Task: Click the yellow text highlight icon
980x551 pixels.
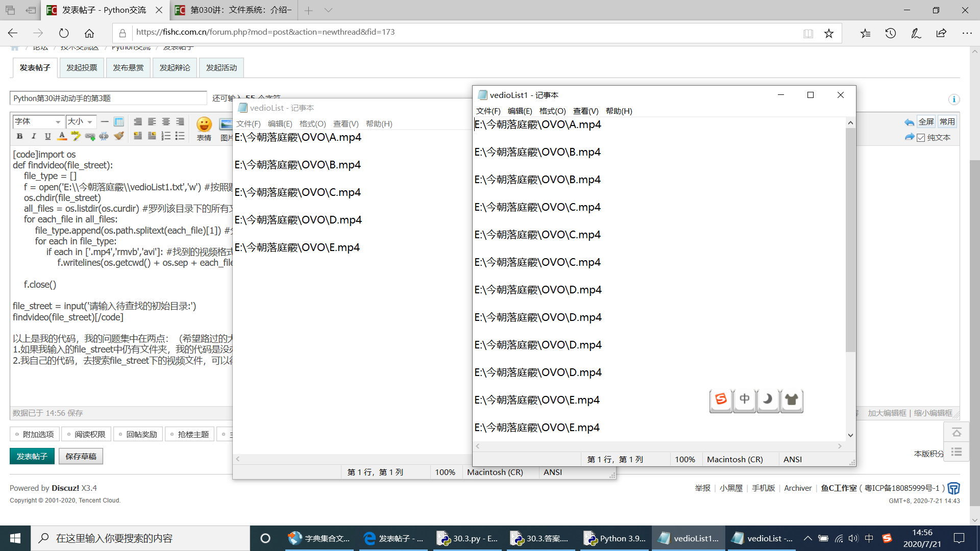Action: 76,136
